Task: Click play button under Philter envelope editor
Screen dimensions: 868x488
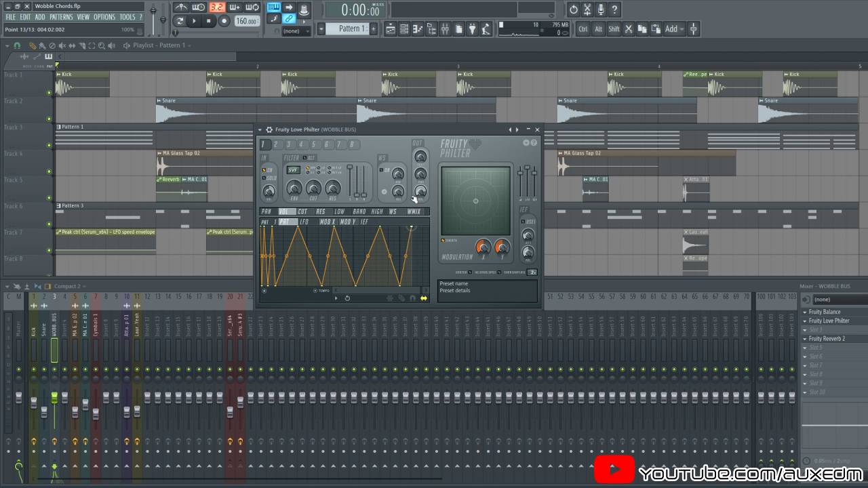Action: (x=336, y=298)
